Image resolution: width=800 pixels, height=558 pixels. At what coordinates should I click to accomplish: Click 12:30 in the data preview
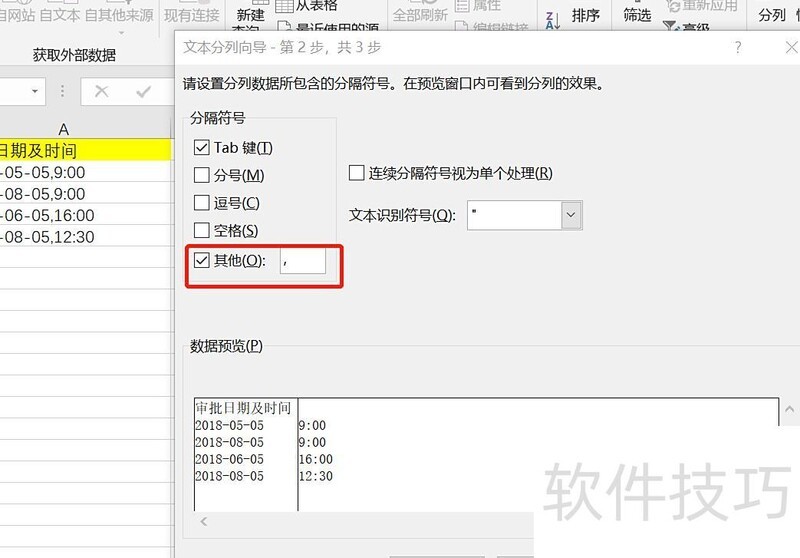pos(316,476)
